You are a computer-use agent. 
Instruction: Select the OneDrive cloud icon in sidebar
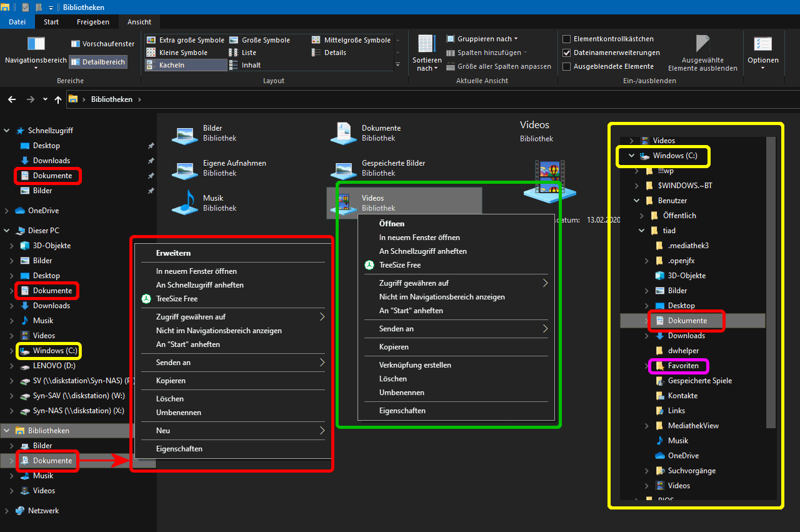[x=19, y=211]
